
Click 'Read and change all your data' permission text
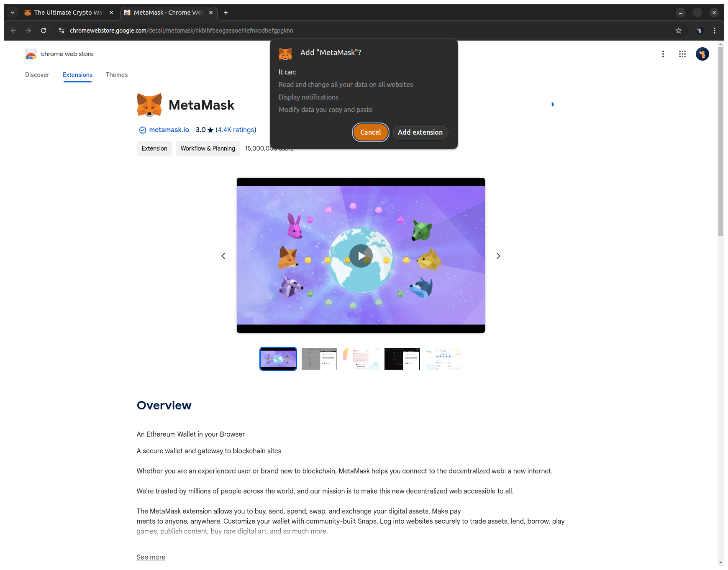click(x=346, y=84)
